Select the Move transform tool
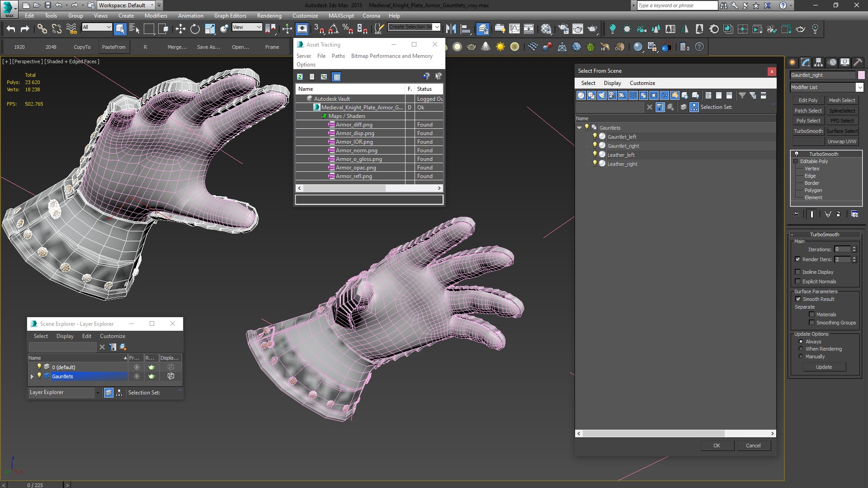The image size is (868, 488). [180, 29]
